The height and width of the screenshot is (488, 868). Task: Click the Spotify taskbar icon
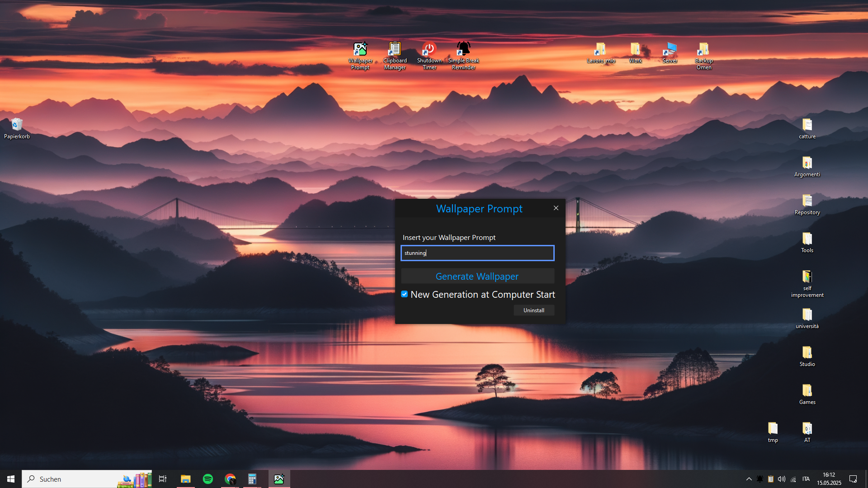point(208,479)
